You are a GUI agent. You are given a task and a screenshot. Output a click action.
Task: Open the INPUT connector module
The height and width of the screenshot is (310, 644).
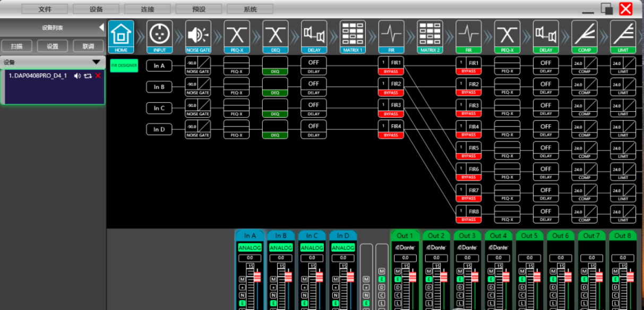(x=160, y=35)
